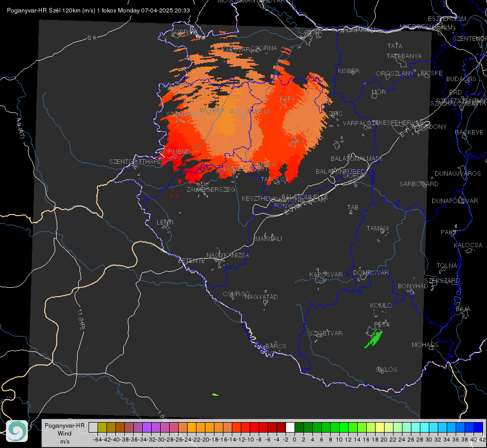
Task: Click the NAGYKANIZSA city label
Action: (228, 255)
